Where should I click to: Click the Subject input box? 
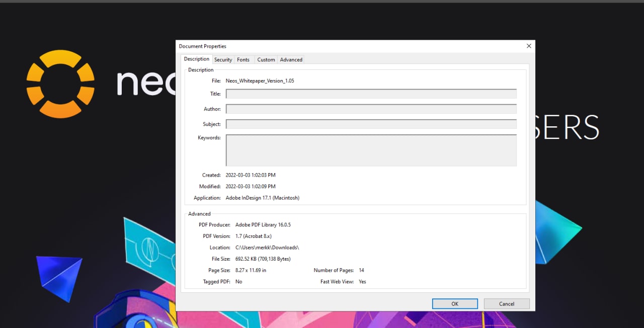click(371, 124)
